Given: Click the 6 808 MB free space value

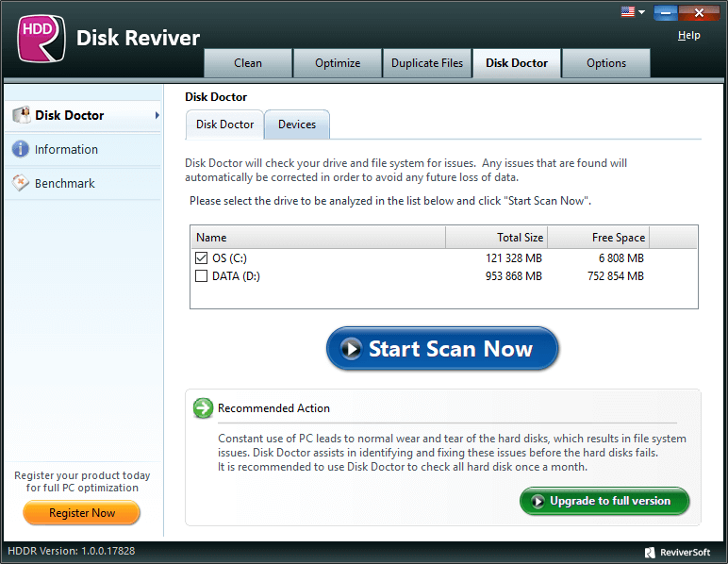Looking at the screenshot, I should [620, 258].
